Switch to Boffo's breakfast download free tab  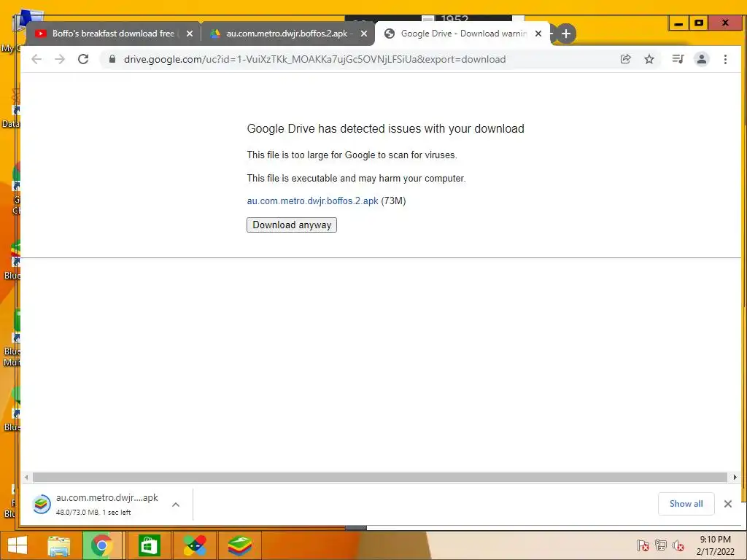(x=113, y=34)
